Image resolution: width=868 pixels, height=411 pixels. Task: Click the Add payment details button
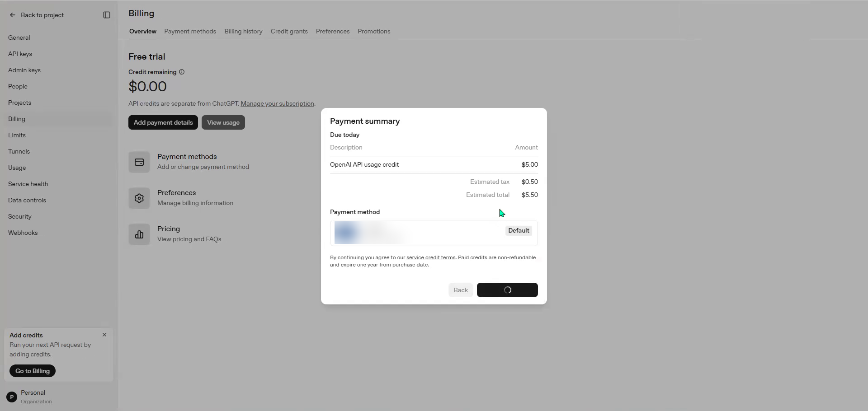(x=163, y=122)
